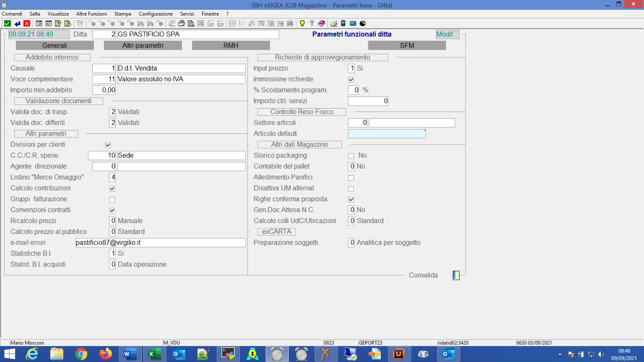Click the print preview magnifier icon
This screenshot has height=362, width=644.
click(x=191, y=23)
